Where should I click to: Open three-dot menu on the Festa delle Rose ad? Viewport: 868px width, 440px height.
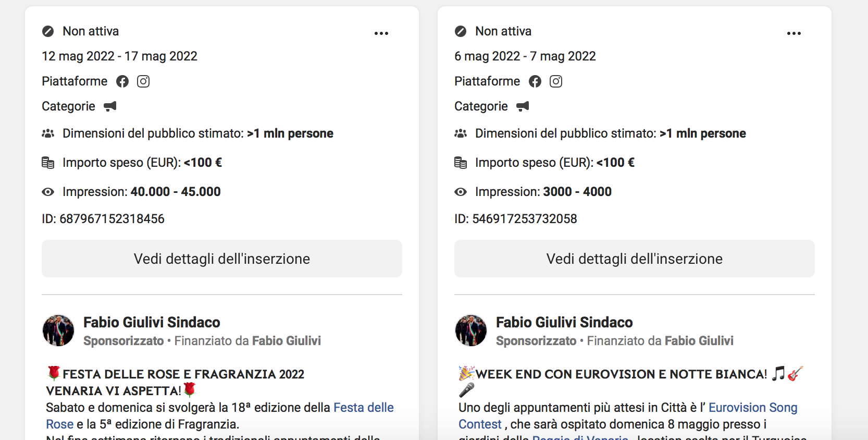click(381, 33)
